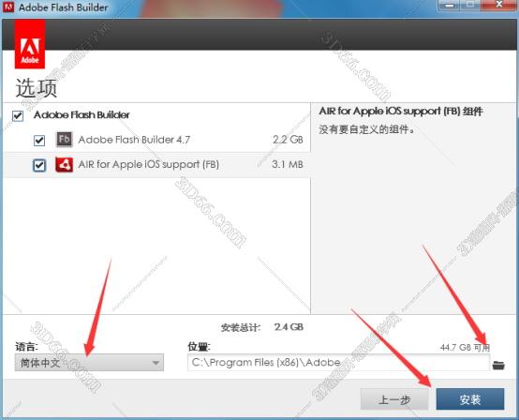
Task: Select the Adobe Flash Builder 4.7 row
Action: click(156, 140)
